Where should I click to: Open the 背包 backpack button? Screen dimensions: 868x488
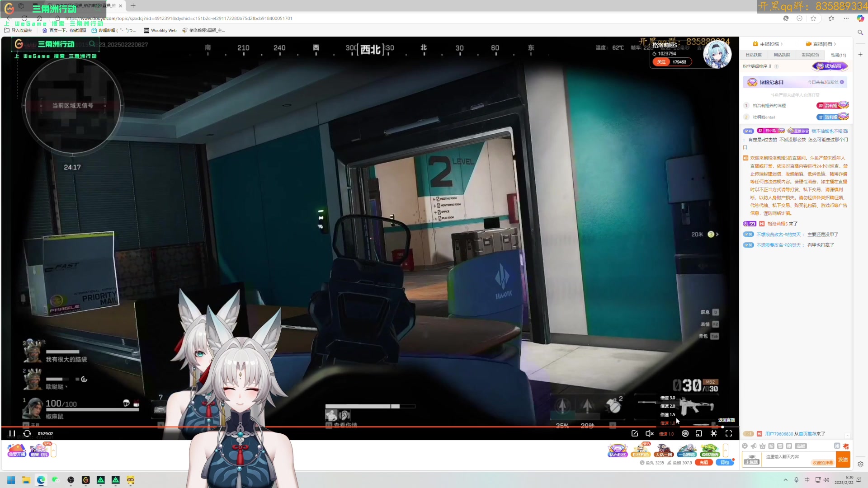(725, 462)
